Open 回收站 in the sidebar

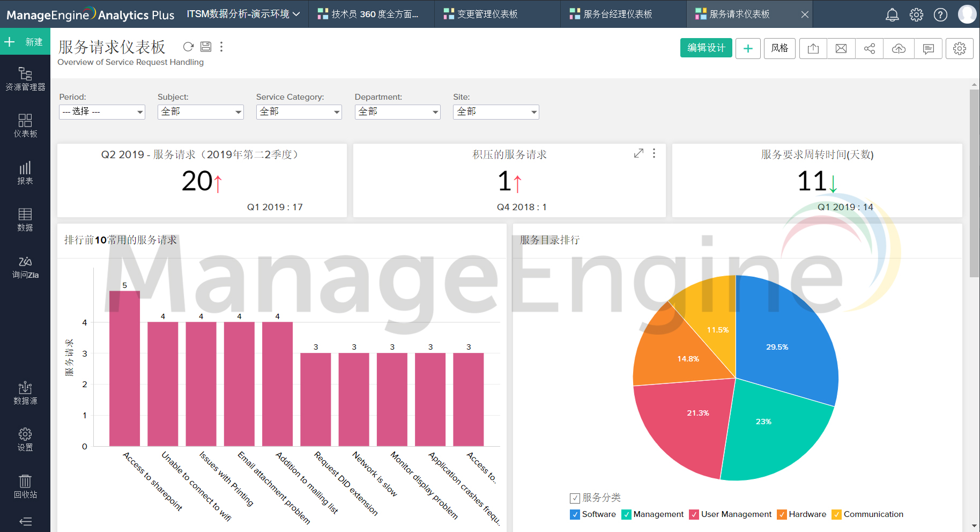[25, 486]
